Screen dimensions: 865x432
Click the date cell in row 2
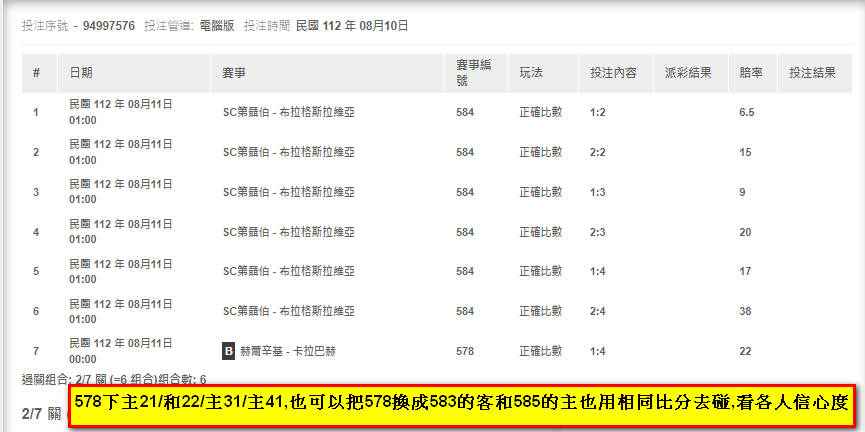point(121,152)
